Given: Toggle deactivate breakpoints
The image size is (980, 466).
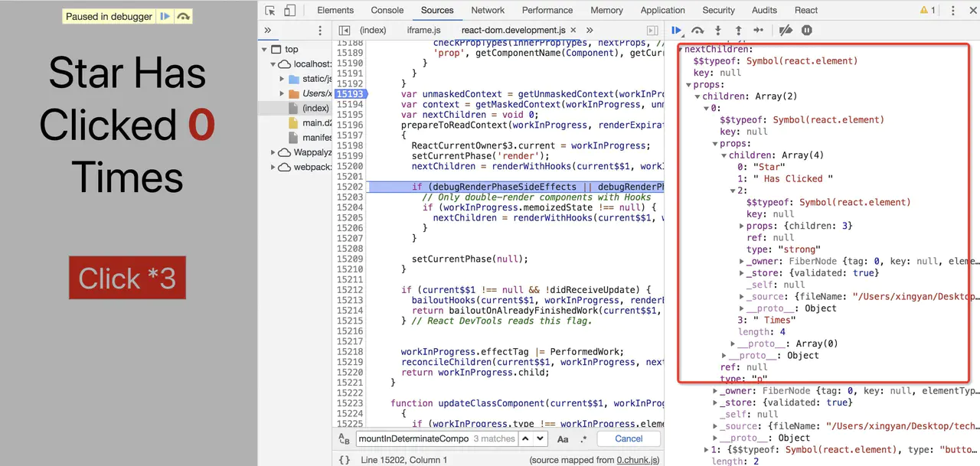Looking at the screenshot, I should pos(786,30).
